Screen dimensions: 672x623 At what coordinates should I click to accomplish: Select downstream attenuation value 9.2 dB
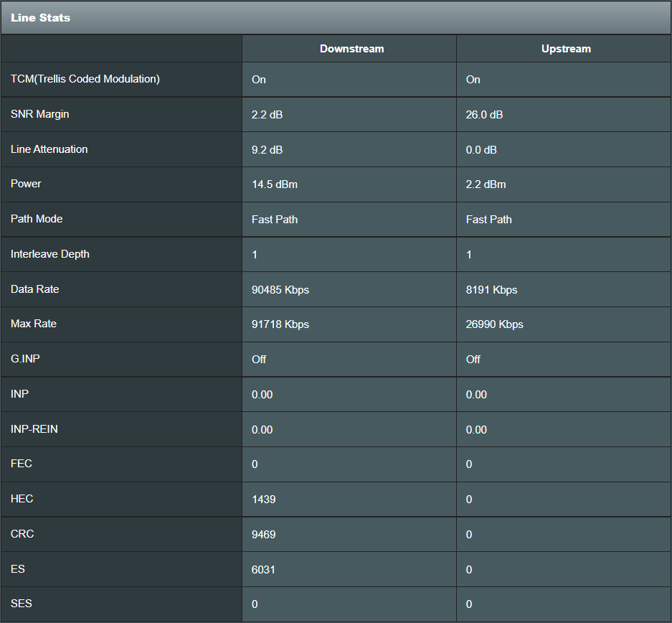[x=267, y=150]
